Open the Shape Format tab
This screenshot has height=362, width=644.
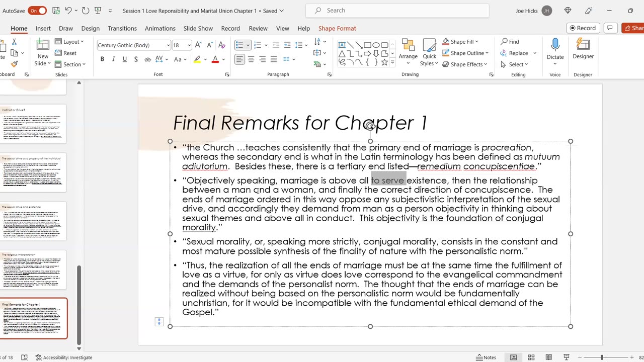click(337, 29)
